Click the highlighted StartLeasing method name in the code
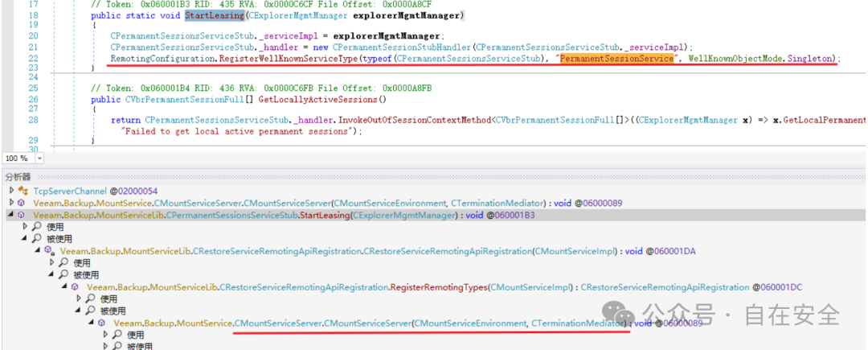Screen dimensions: 868x350 (x=215, y=15)
